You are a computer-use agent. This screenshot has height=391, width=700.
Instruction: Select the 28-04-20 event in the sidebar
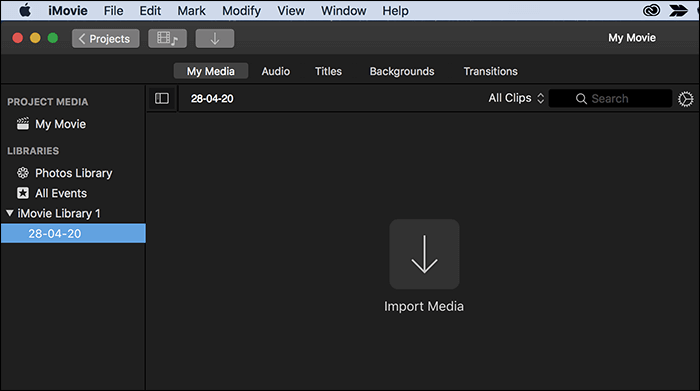pyautogui.click(x=73, y=233)
